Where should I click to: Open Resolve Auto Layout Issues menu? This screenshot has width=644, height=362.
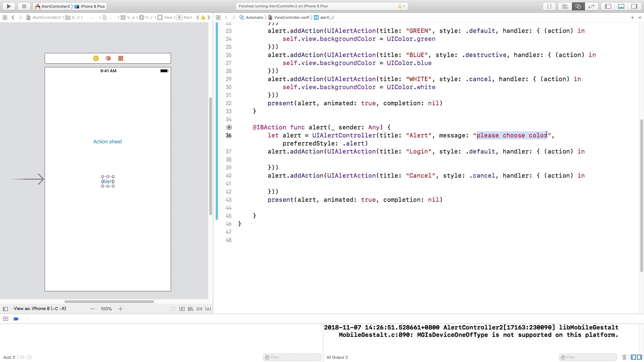click(x=208, y=309)
